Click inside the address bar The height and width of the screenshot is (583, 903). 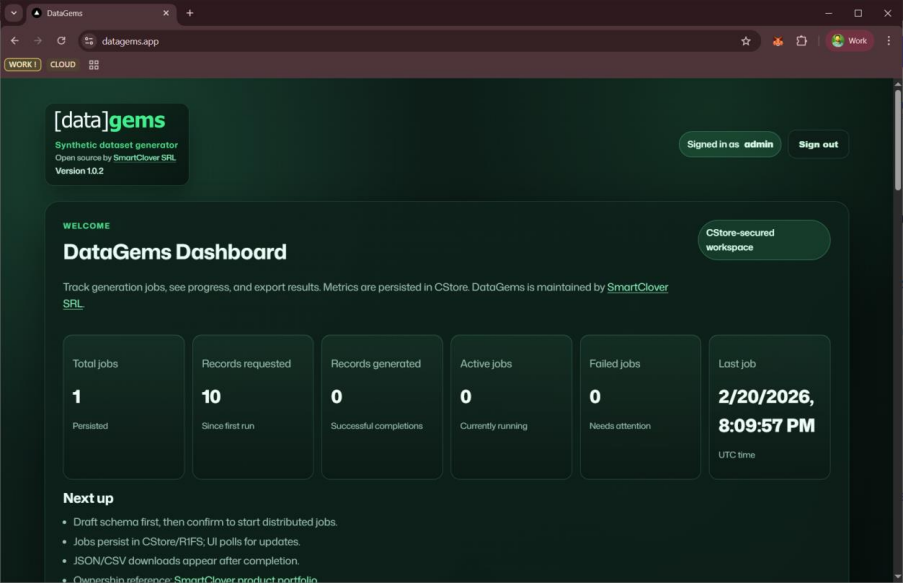click(x=300, y=41)
